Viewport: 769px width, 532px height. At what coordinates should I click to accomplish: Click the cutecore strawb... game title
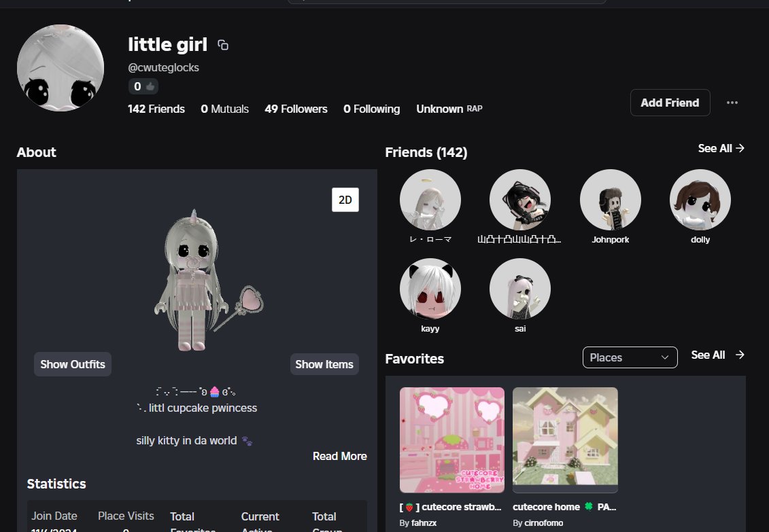click(x=451, y=507)
